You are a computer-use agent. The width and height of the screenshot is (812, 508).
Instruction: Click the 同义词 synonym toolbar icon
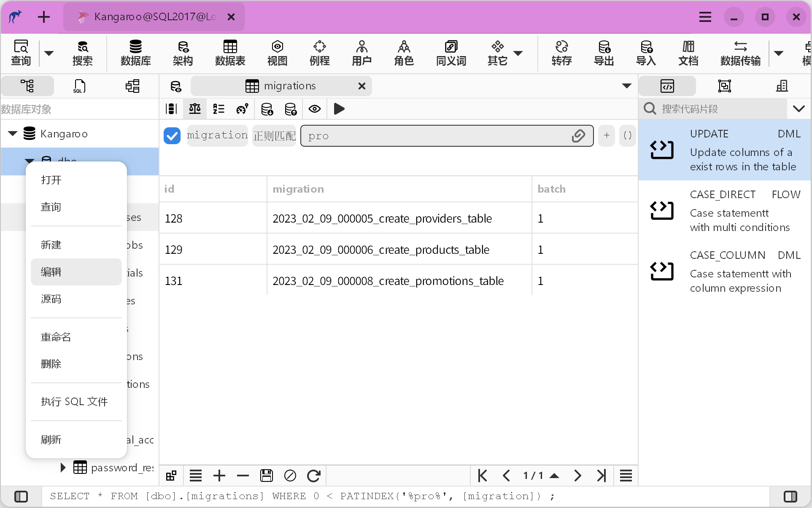coord(451,53)
